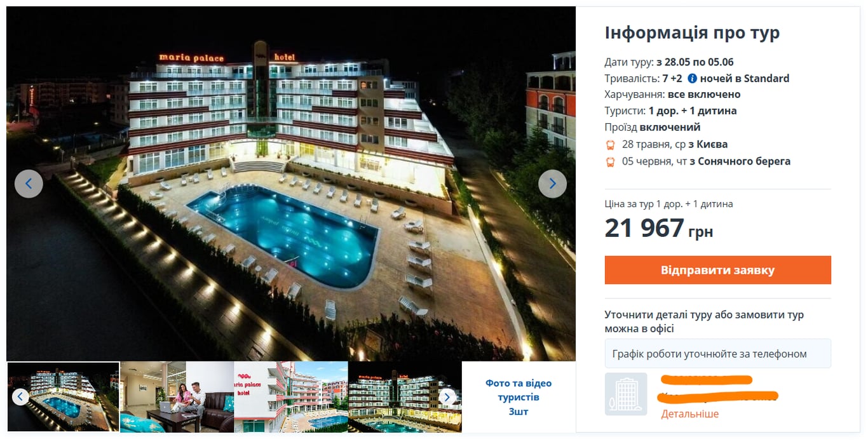
Task: Advance to next main hotel photo
Action: coord(552,184)
